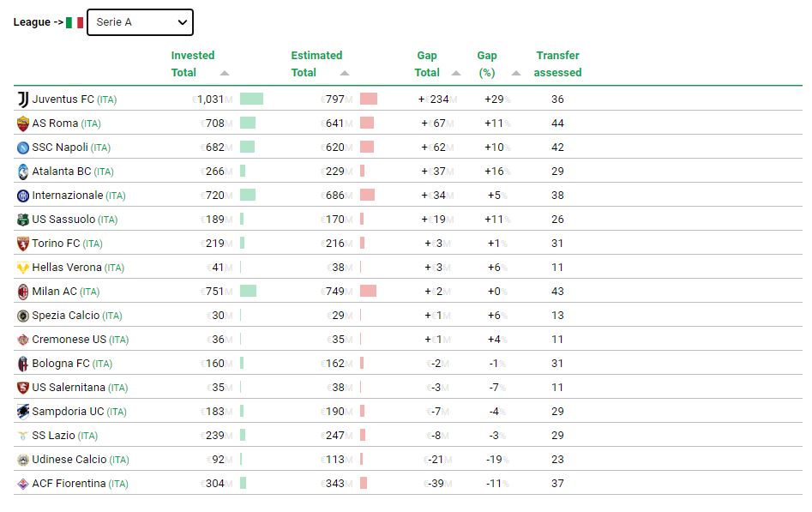The image size is (812, 512).
Task: Sort by Estimated Total column arrow
Action: [345, 74]
